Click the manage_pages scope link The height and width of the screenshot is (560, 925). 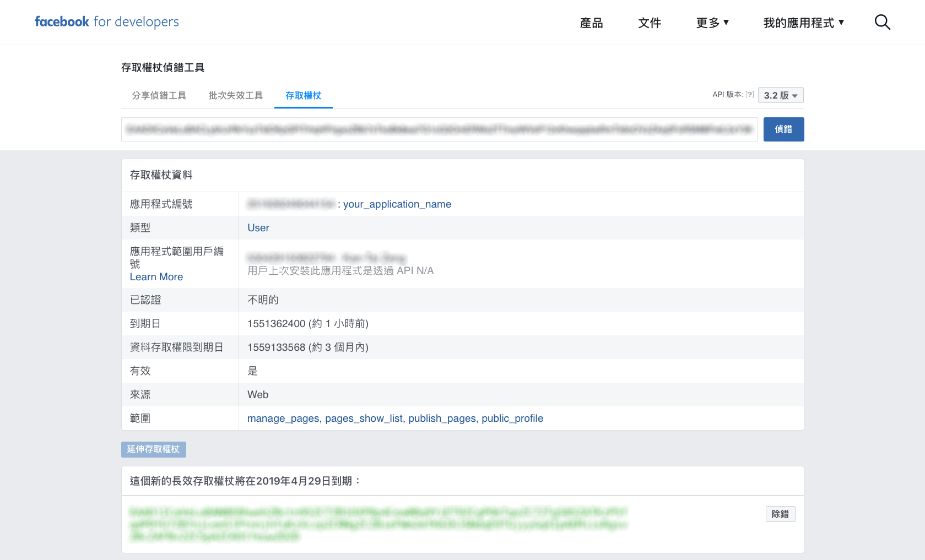pyautogui.click(x=283, y=418)
